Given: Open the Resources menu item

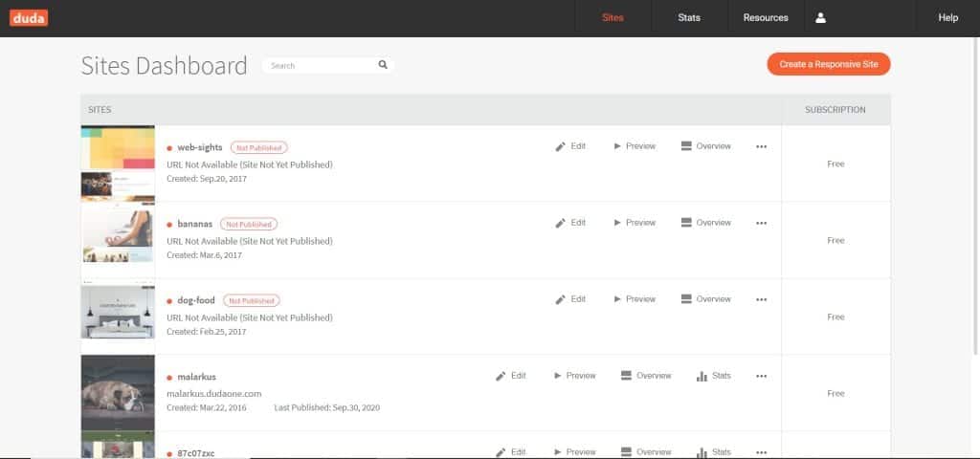Looking at the screenshot, I should click(x=766, y=18).
